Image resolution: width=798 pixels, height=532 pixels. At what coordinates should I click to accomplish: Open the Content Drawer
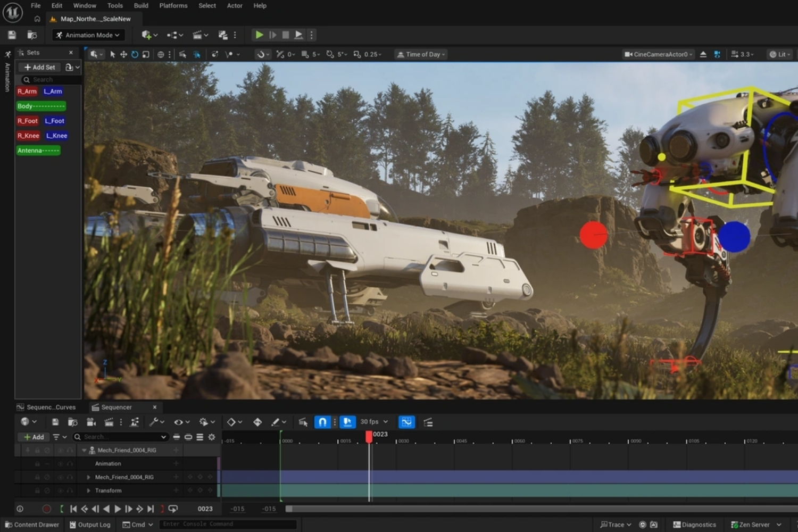click(x=32, y=525)
